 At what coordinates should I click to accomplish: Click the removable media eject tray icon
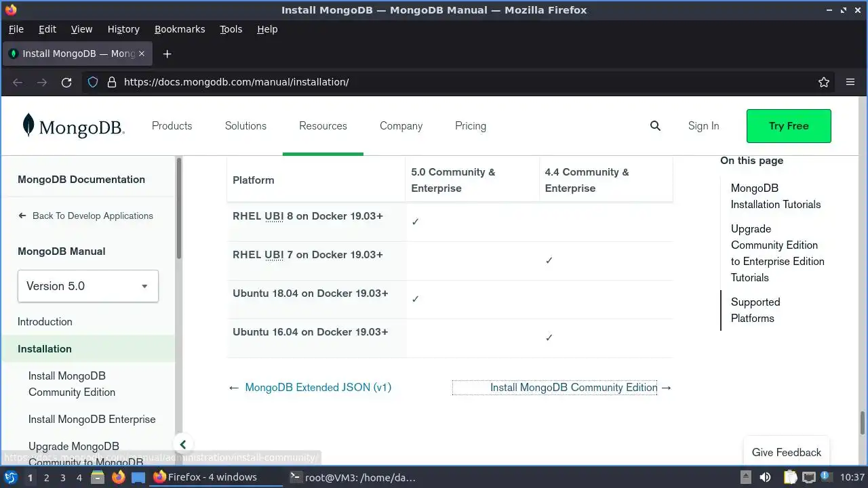coord(745,477)
